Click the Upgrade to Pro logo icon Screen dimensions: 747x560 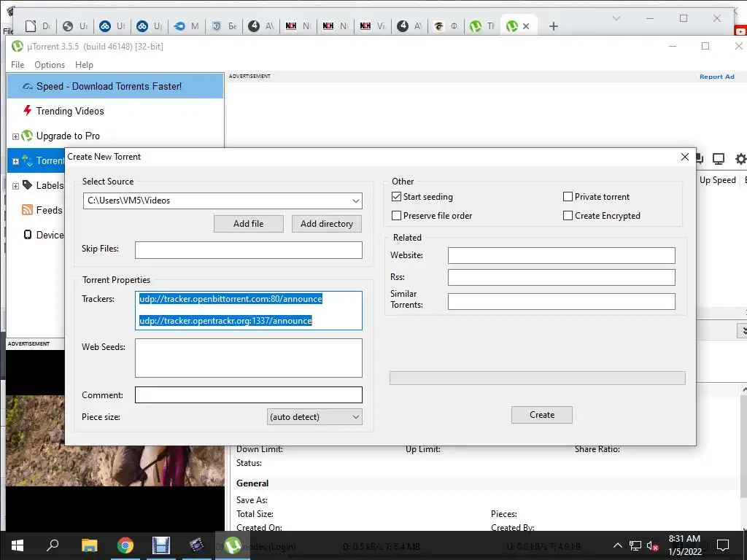[27, 136]
